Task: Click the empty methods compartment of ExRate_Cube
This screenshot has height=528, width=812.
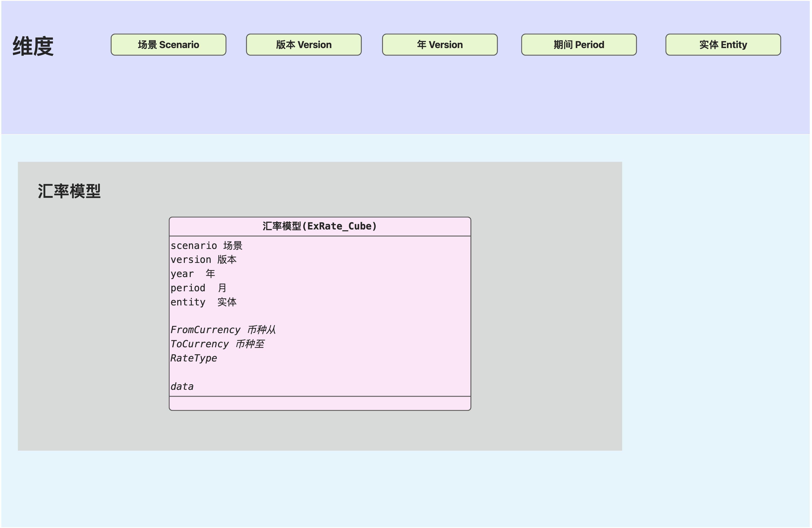Action: click(x=320, y=404)
